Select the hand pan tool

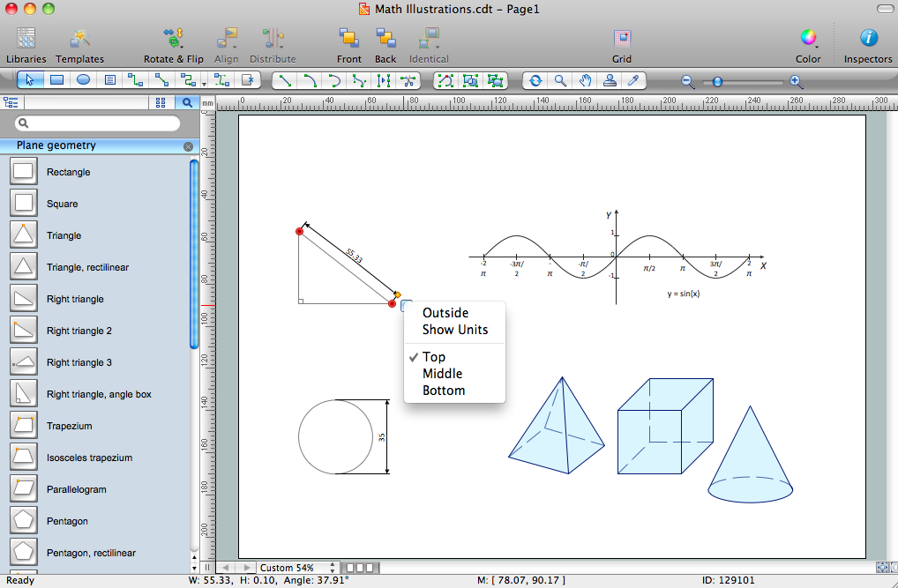click(x=585, y=80)
